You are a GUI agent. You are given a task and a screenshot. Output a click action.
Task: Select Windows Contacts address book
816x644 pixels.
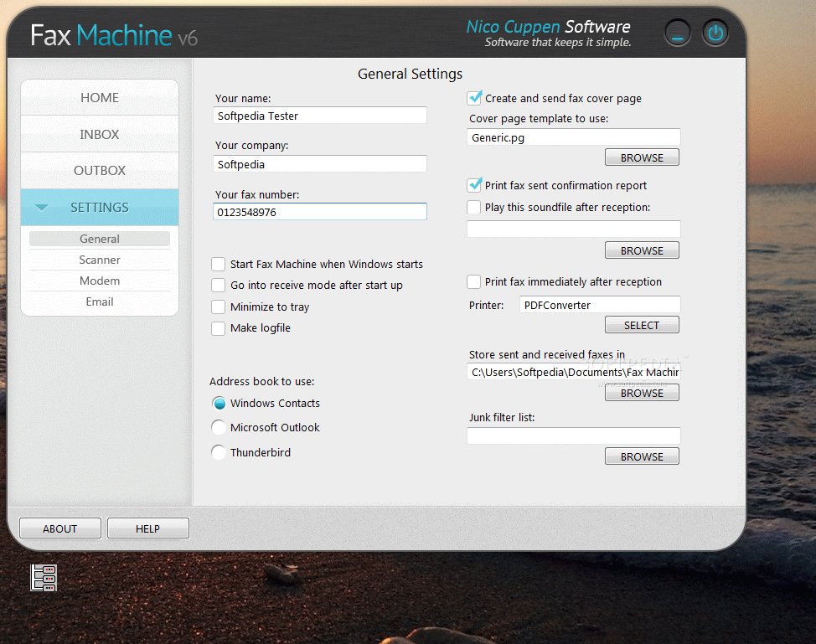coord(219,403)
